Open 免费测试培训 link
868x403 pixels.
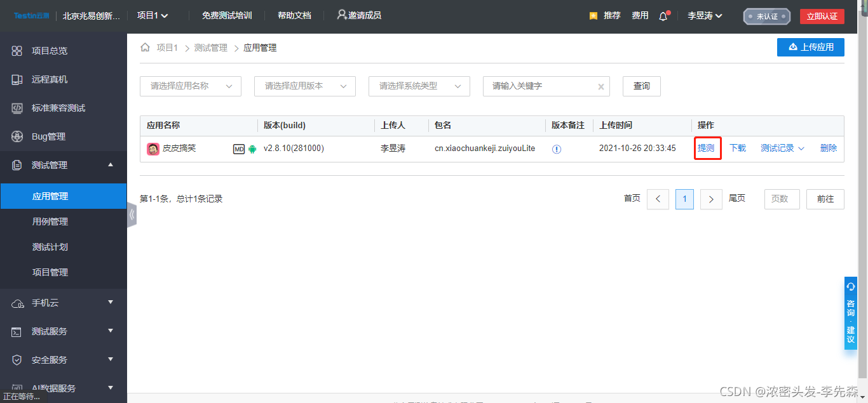(x=227, y=16)
